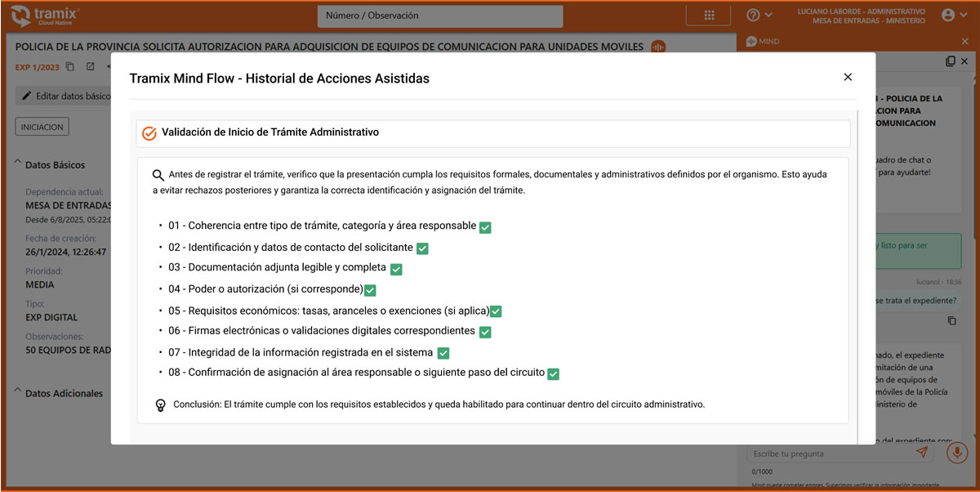Collapse the Datos Básicos section
Image resolution: width=980 pixels, height=492 pixels.
(19, 163)
